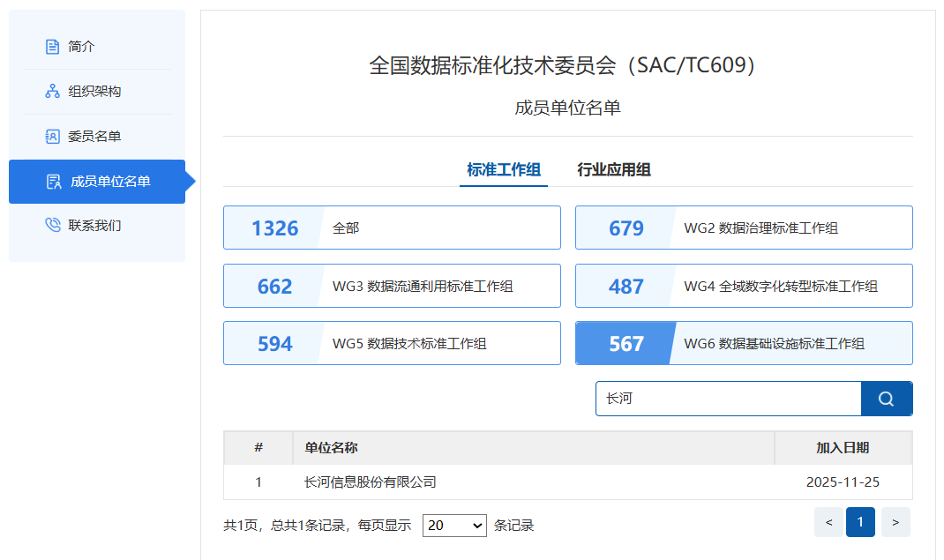Image resolution: width=944 pixels, height=560 pixels.
Task: Select WG3 数据流通利用标准工作组 filter
Action: 392,285
